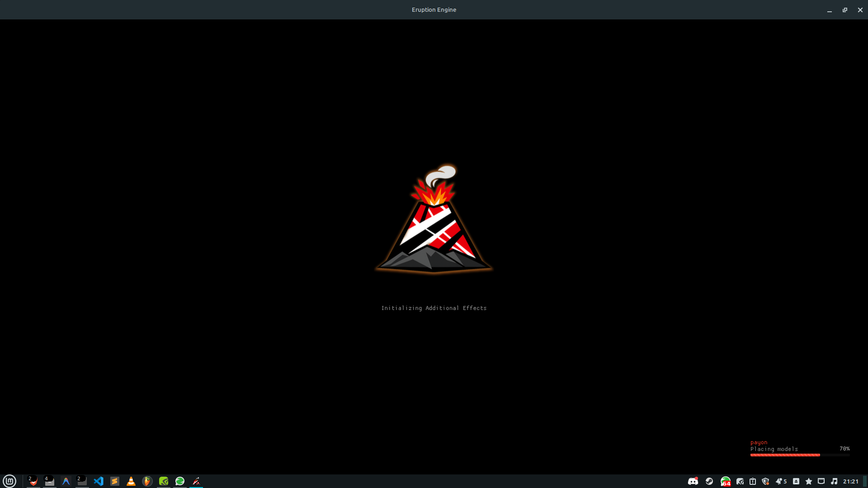Minimize the Eruption Engine window
868x488 pixels.
(x=830, y=10)
